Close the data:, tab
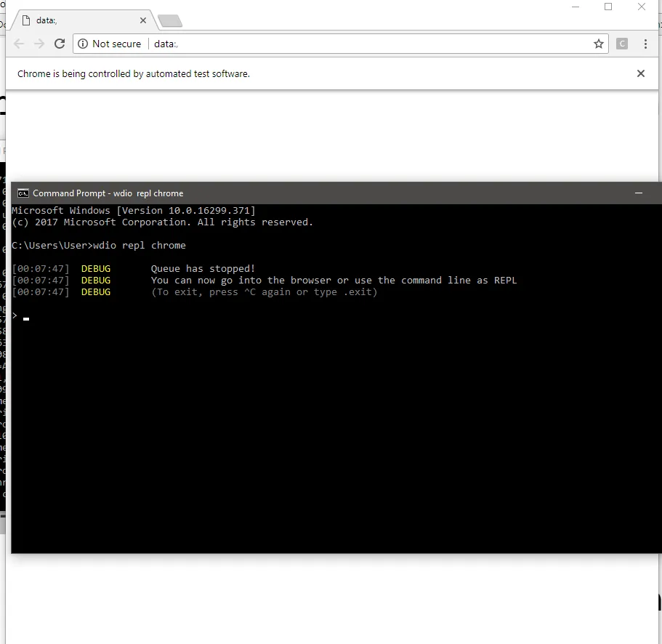Viewport: 662px width, 644px height. 143,20
